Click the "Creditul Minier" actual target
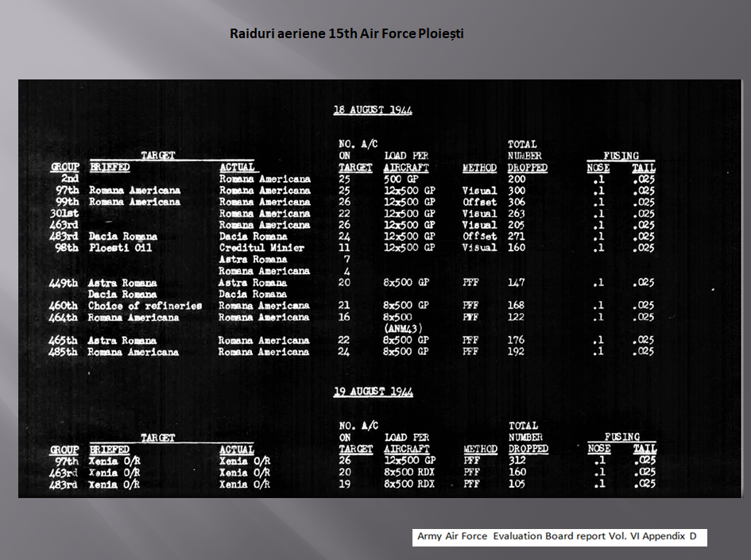Viewport: 751px width, 560px height. pyautogui.click(x=261, y=248)
